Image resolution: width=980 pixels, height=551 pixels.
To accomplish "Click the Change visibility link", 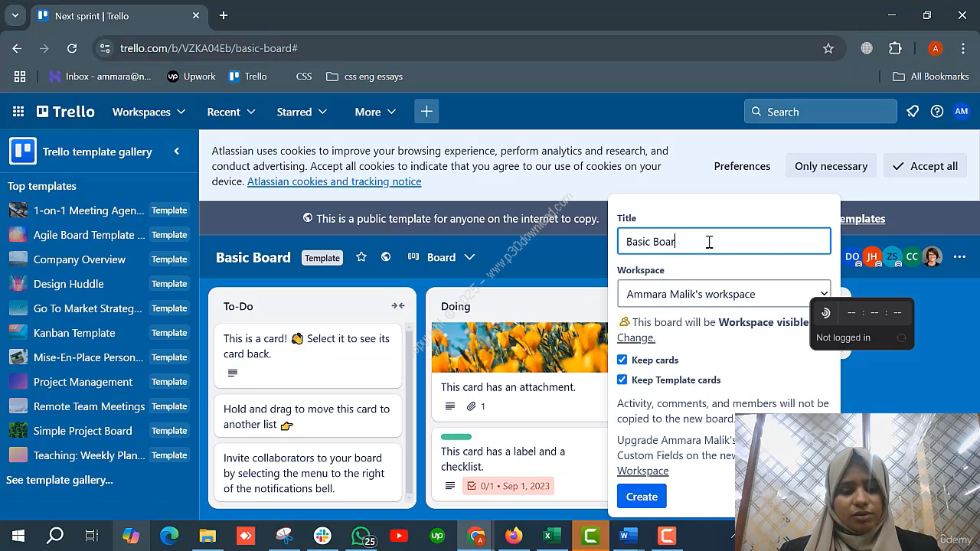I will 636,337.
